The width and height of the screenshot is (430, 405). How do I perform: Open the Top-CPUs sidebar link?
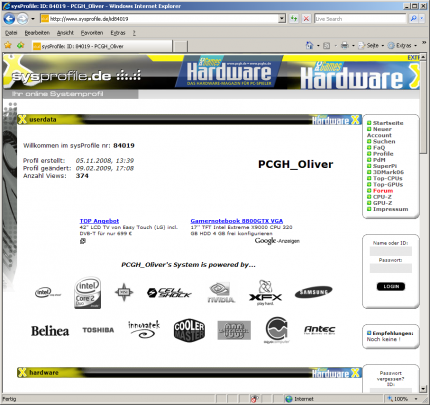pyautogui.click(x=388, y=178)
